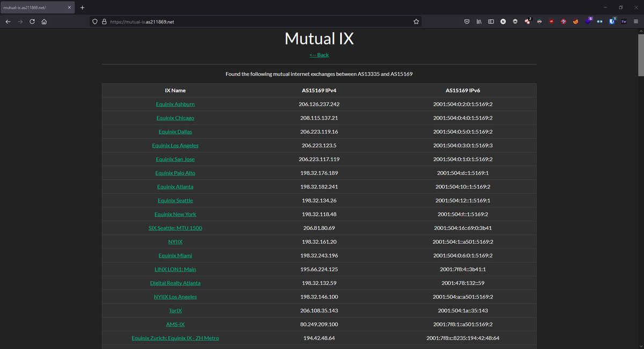Open the Equinix San Jose link
The height and width of the screenshot is (349, 644).
click(175, 159)
